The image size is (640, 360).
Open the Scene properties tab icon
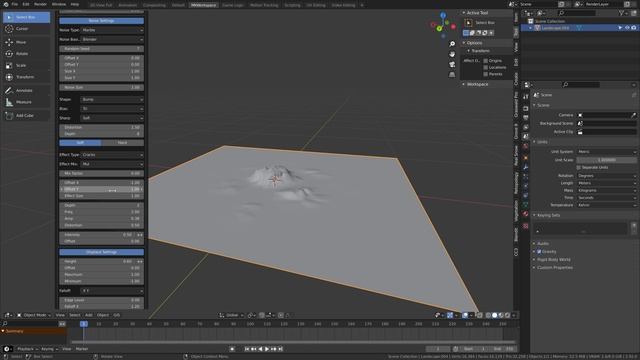[525, 136]
